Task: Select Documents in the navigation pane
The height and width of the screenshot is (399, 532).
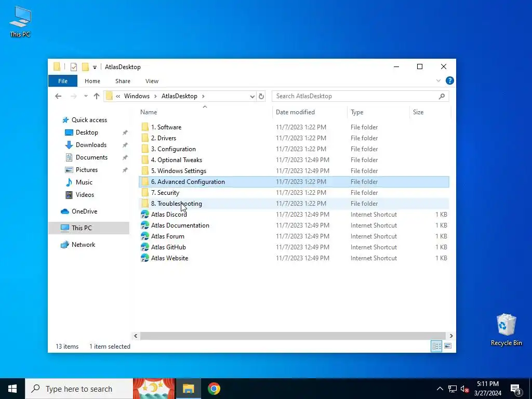Action: coord(91,157)
